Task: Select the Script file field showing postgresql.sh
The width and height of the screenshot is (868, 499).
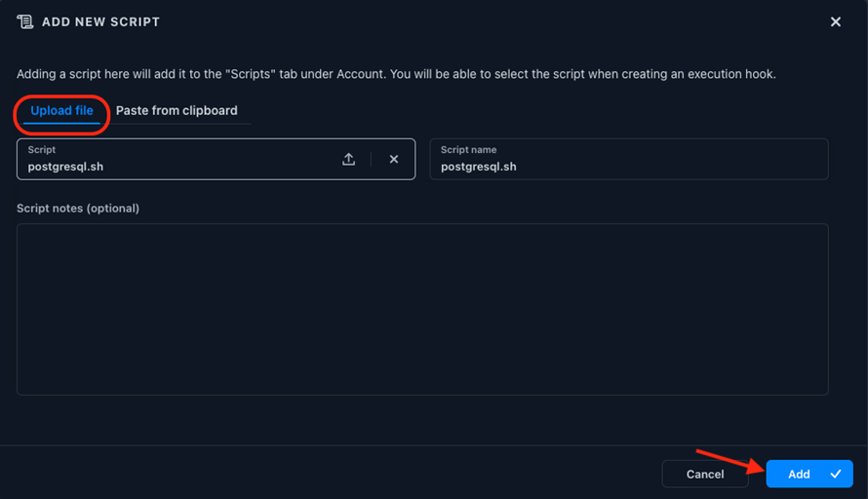Action: pyautogui.click(x=216, y=159)
